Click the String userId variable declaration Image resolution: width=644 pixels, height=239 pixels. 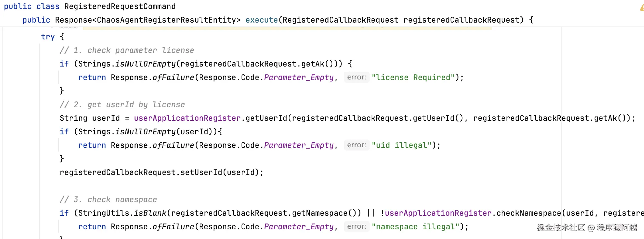90,118
